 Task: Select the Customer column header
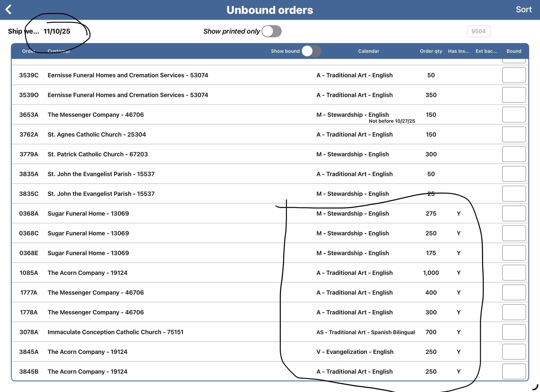click(59, 51)
